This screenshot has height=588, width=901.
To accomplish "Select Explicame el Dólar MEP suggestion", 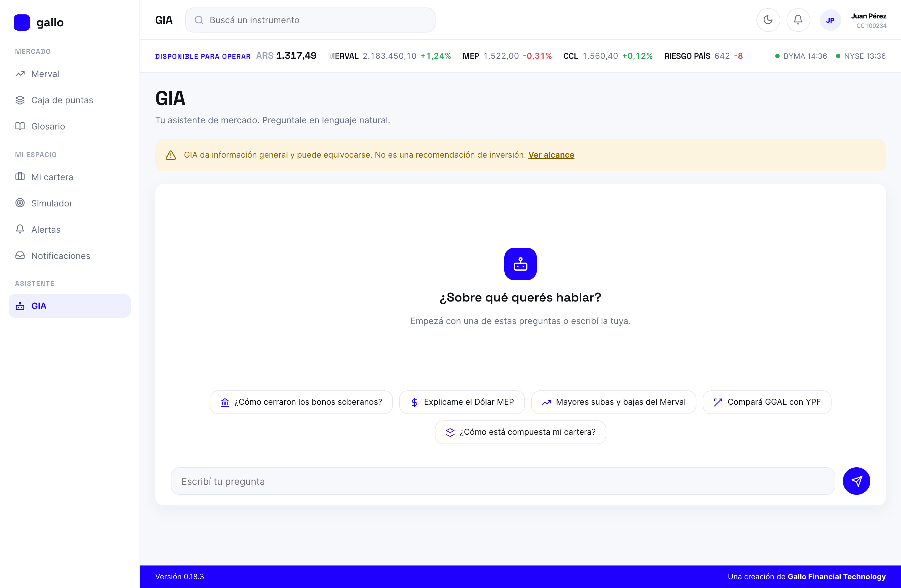I will click(x=462, y=402).
